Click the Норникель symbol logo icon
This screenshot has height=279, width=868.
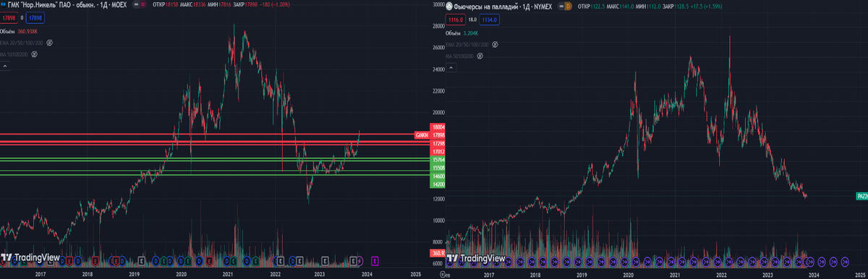point(4,5)
